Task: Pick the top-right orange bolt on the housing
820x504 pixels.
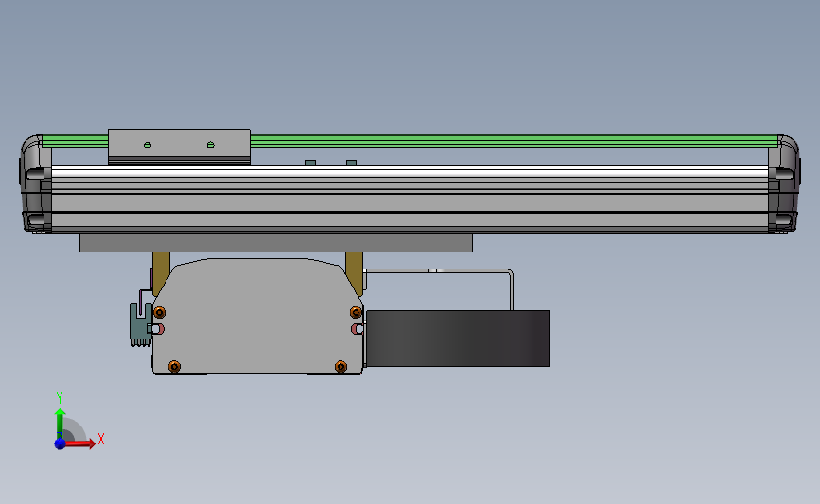Action: point(356,313)
